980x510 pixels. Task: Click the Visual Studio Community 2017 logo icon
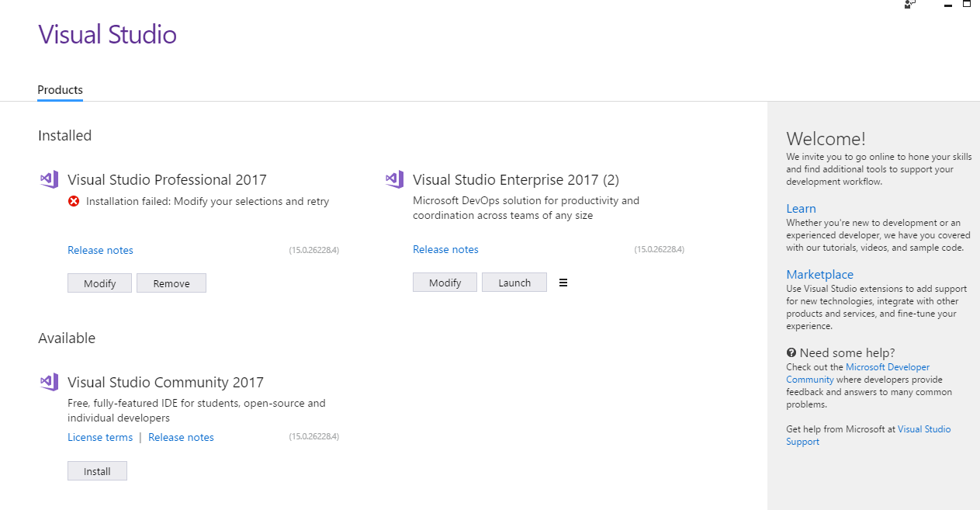point(49,382)
